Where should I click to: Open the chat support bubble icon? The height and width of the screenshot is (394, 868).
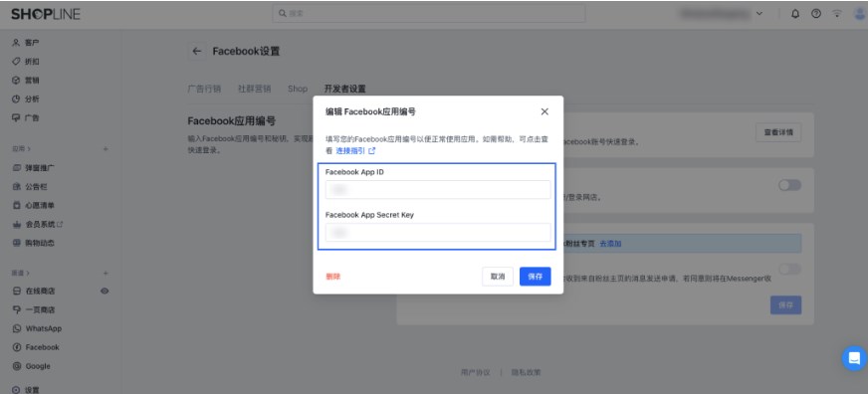[x=854, y=358]
